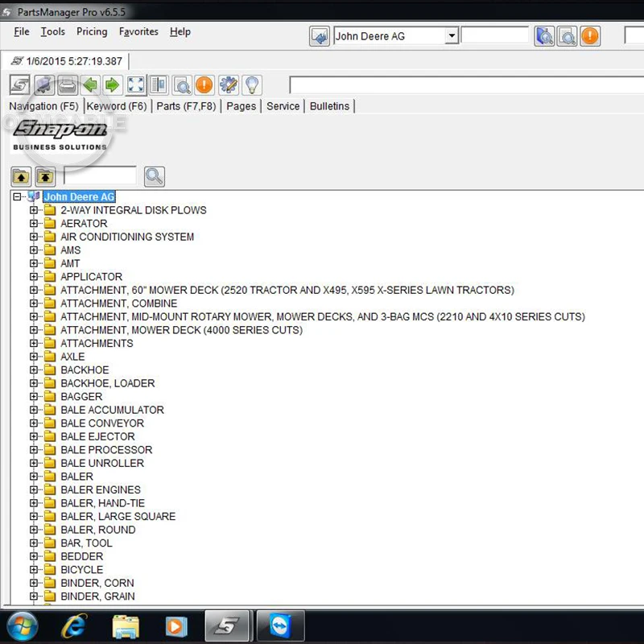Expand the 2-WAY INTEGRAL DISK PLOWS folder
Image resolution: width=644 pixels, height=644 pixels.
click(x=34, y=210)
